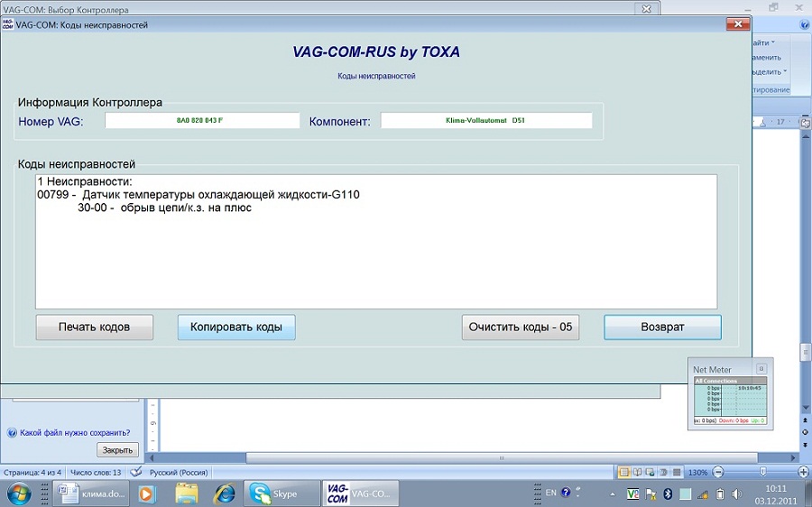Click Закрыть button in Word pane
The width and height of the screenshot is (812, 507).
[117, 450]
